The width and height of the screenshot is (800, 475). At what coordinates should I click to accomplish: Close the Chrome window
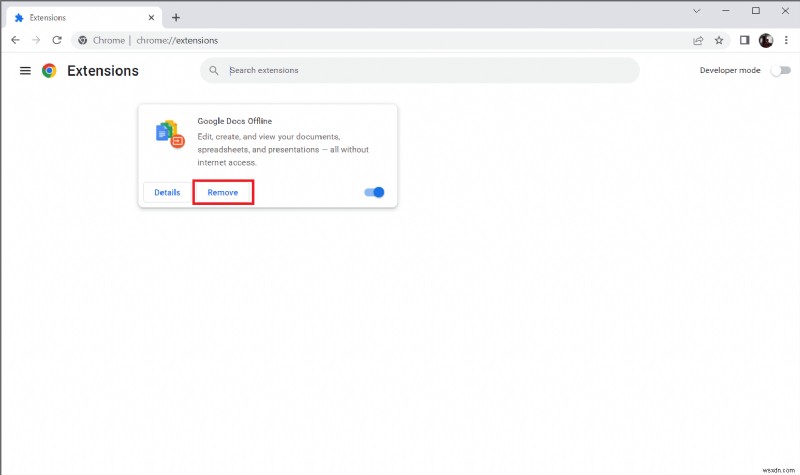(x=785, y=11)
